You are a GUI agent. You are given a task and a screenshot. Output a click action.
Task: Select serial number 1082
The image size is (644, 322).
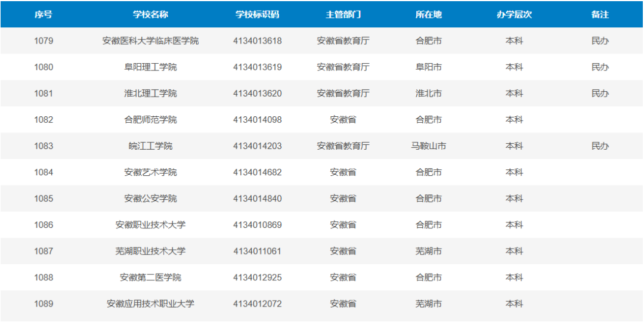tap(44, 119)
